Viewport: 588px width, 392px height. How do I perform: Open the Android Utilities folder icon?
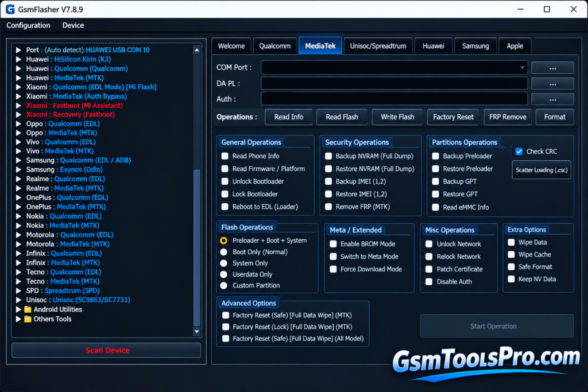coord(28,309)
